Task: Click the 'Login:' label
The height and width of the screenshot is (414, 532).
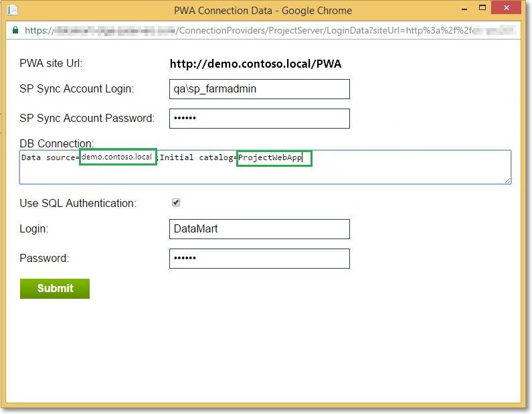Action: tap(34, 228)
